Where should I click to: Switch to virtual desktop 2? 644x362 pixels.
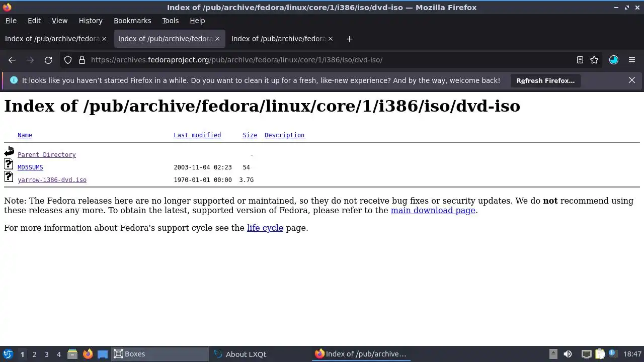point(34,354)
